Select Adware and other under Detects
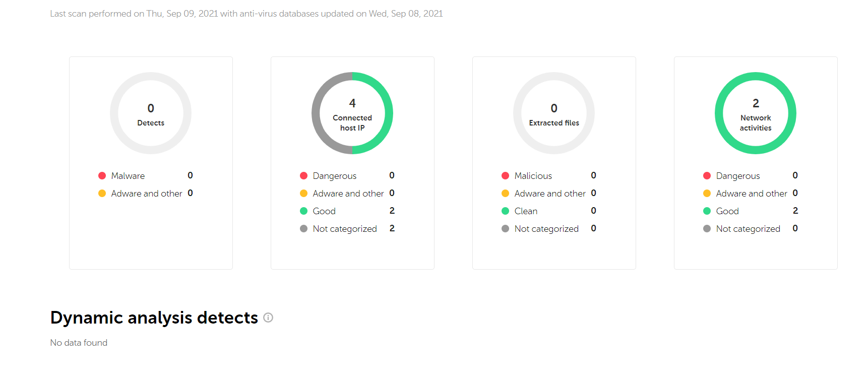 click(147, 194)
